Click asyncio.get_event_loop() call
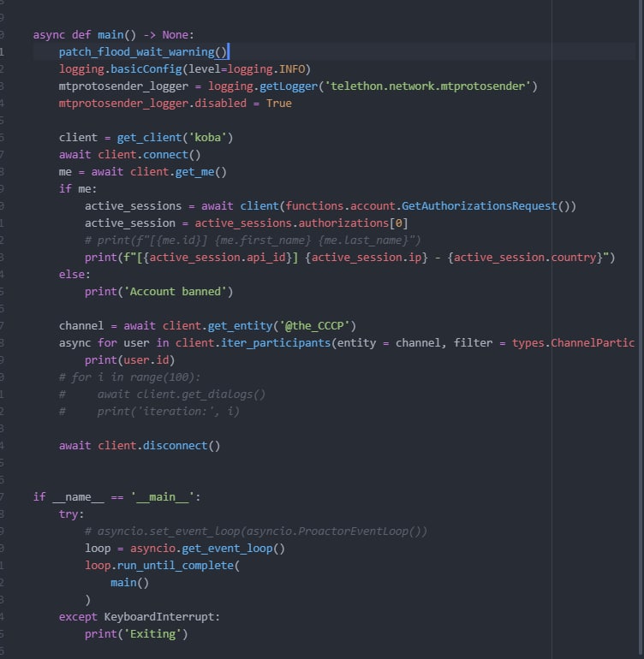The image size is (644, 659). click(x=207, y=549)
